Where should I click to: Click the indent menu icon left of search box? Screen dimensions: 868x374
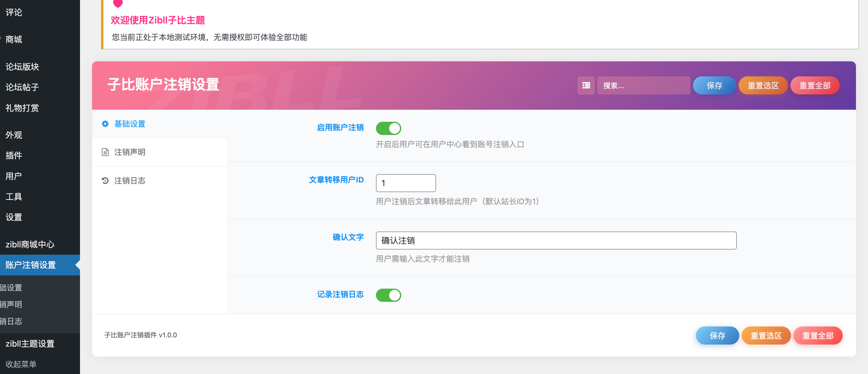point(586,86)
